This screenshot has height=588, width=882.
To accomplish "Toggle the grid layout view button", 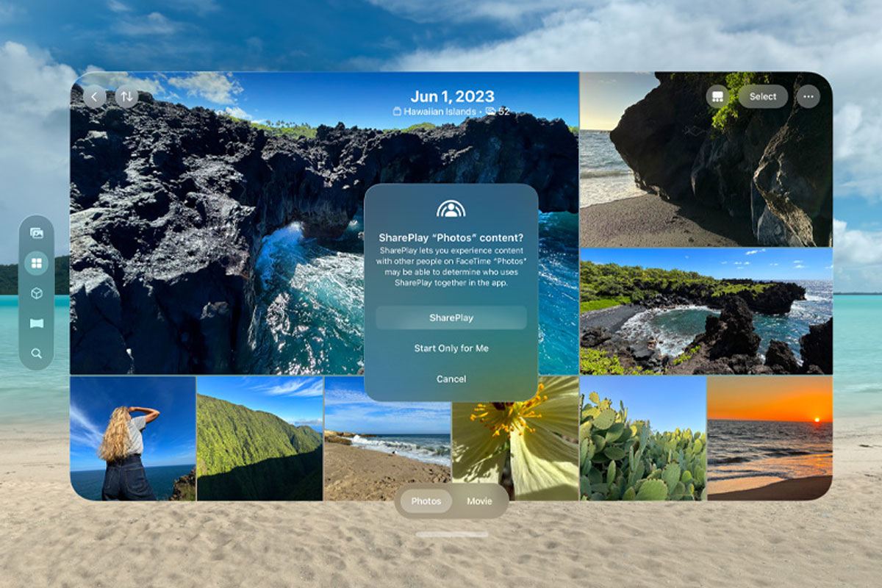I will pyautogui.click(x=717, y=96).
